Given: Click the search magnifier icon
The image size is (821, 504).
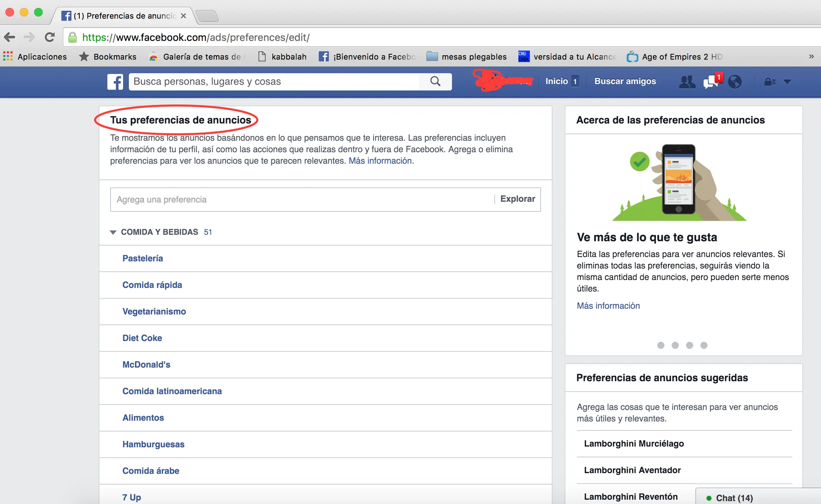Looking at the screenshot, I should click(435, 81).
